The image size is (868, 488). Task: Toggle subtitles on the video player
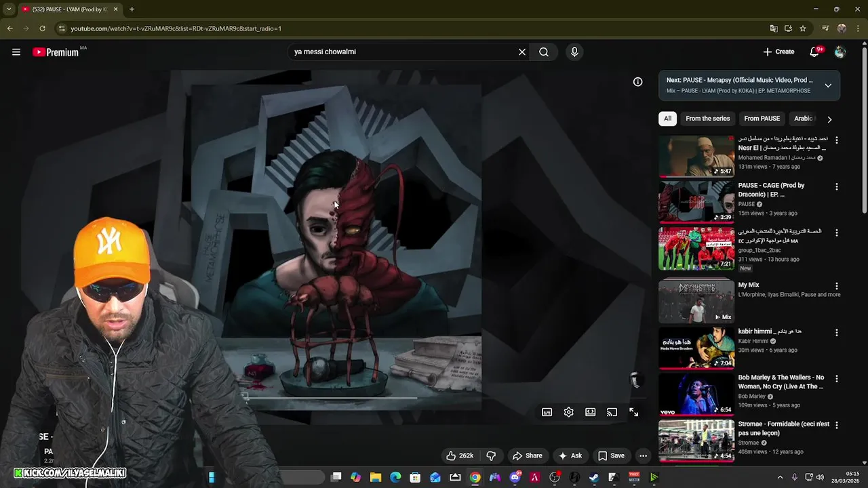click(x=547, y=412)
